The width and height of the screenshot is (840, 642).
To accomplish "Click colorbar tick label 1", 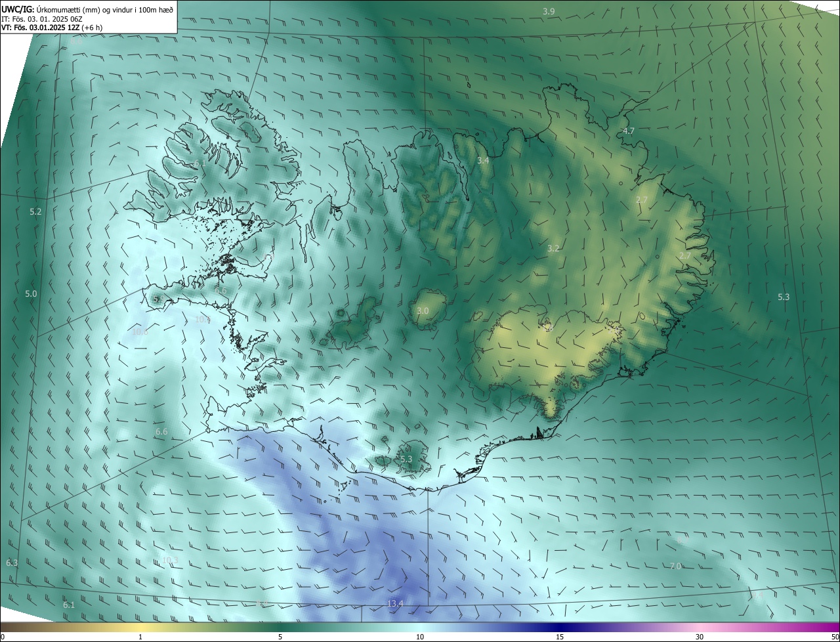I will (140, 637).
